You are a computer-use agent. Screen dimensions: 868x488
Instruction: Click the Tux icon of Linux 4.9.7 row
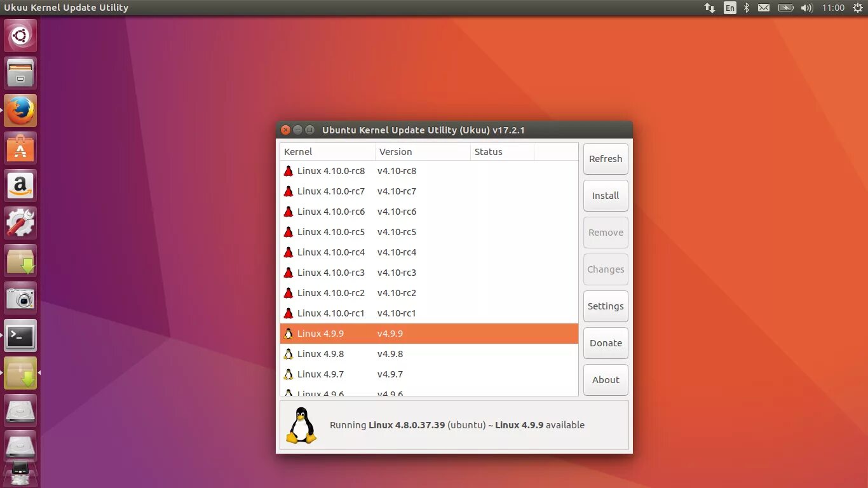pos(288,374)
